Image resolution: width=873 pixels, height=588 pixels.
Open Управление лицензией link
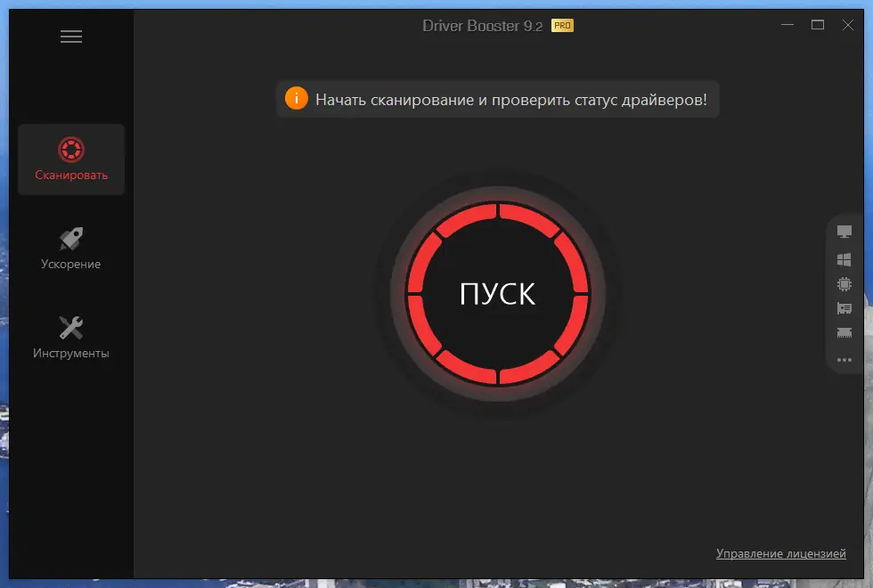tap(781, 553)
